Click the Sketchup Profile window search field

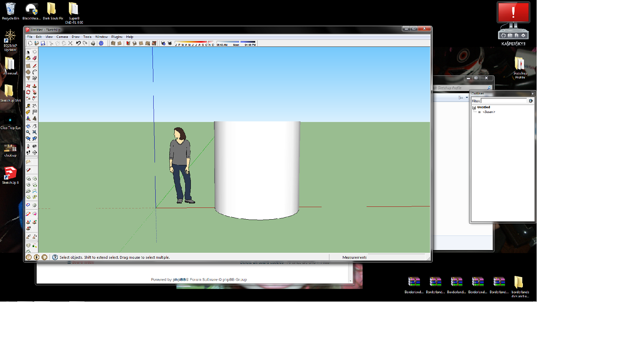[462, 88]
